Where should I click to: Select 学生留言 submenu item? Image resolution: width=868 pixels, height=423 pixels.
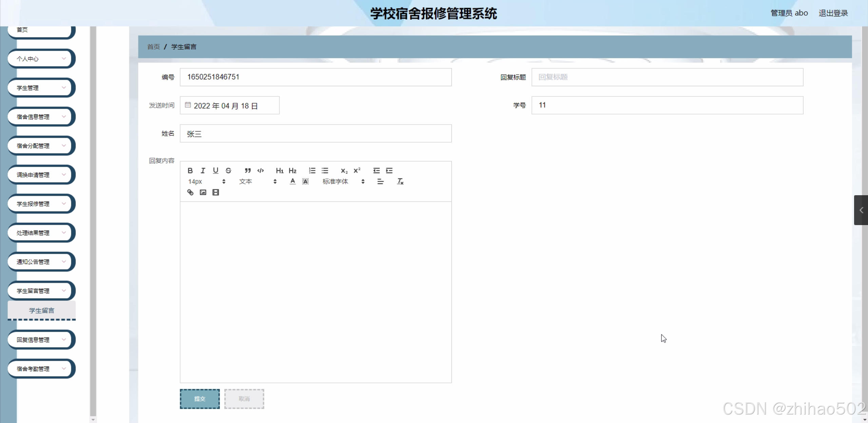[x=41, y=310]
